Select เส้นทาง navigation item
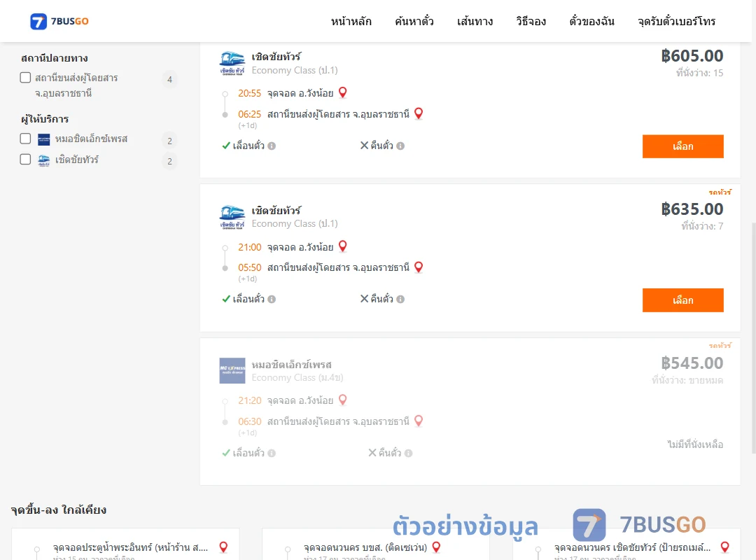The height and width of the screenshot is (560, 756). pos(475,21)
